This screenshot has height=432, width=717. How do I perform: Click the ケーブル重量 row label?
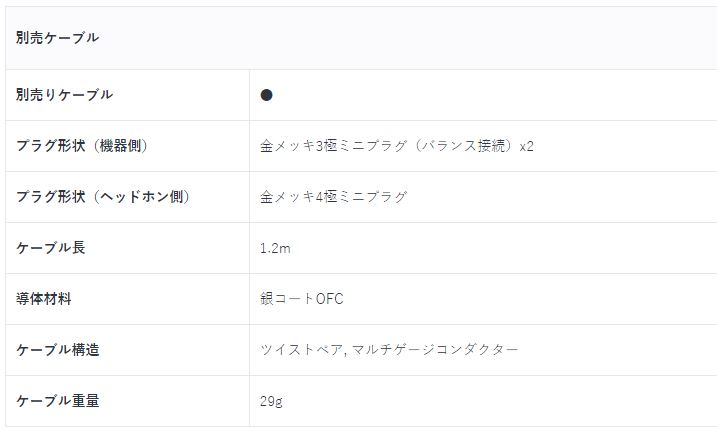[58, 401]
